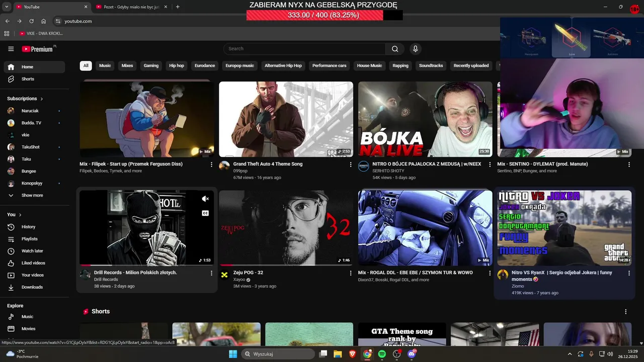644x362 pixels.
Task: Open the Windows Start menu
Action: click(233, 354)
